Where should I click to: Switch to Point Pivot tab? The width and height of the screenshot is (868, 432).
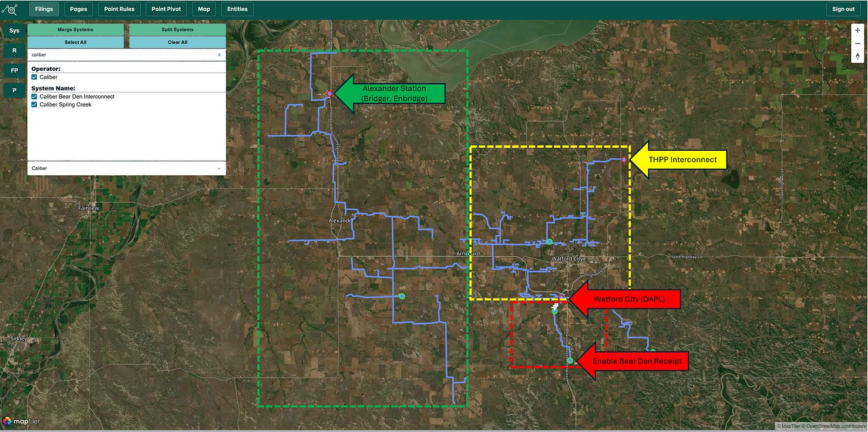point(166,9)
